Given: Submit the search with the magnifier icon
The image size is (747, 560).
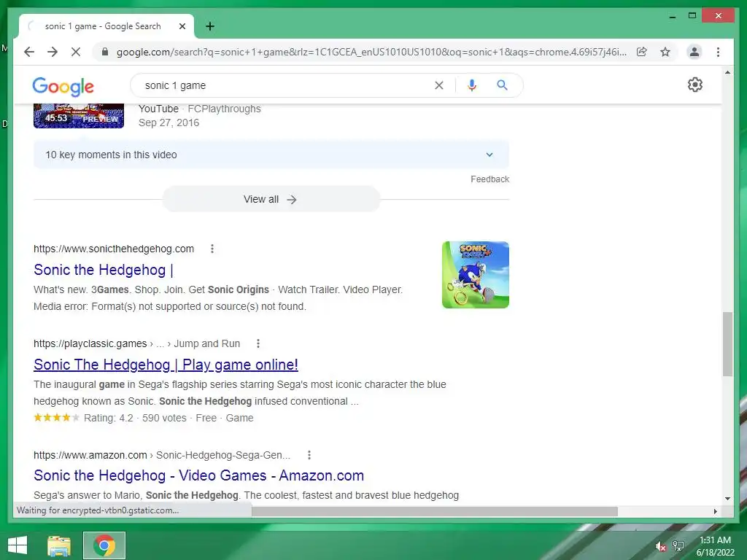Looking at the screenshot, I should point(502,85).
